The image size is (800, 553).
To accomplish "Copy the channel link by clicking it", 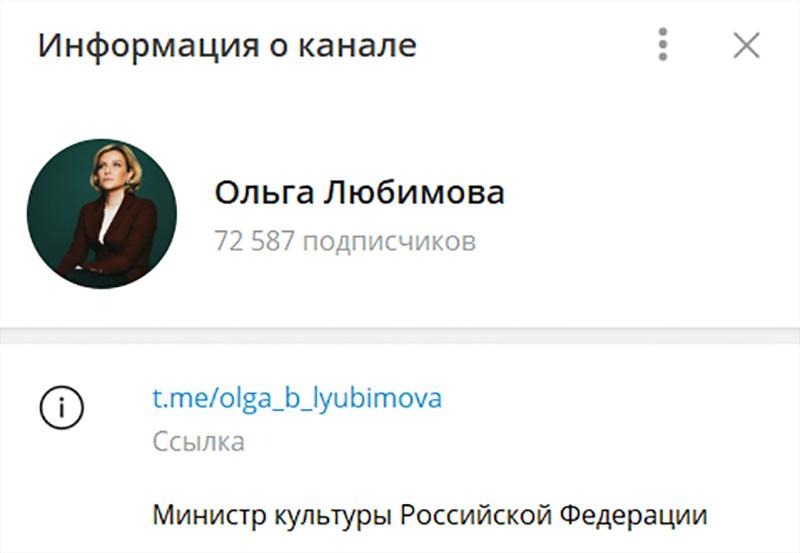I will [297, 399].
